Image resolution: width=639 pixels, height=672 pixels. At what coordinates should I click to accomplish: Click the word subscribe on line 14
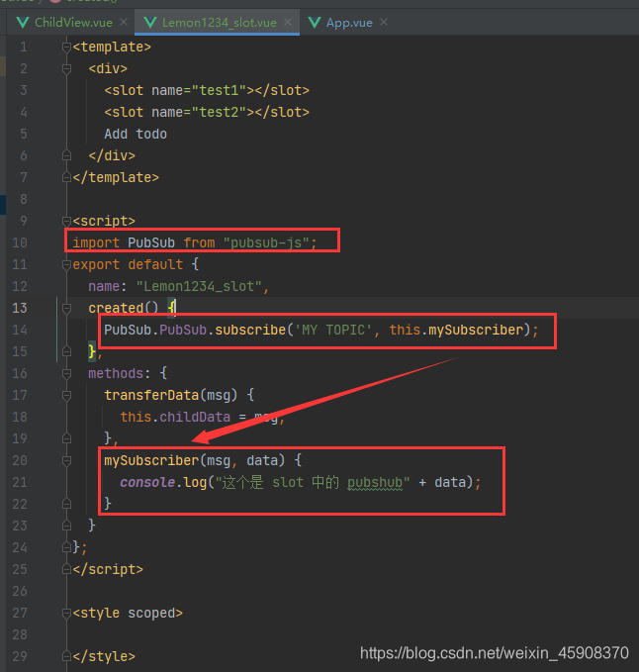click(x=250, y=330)
